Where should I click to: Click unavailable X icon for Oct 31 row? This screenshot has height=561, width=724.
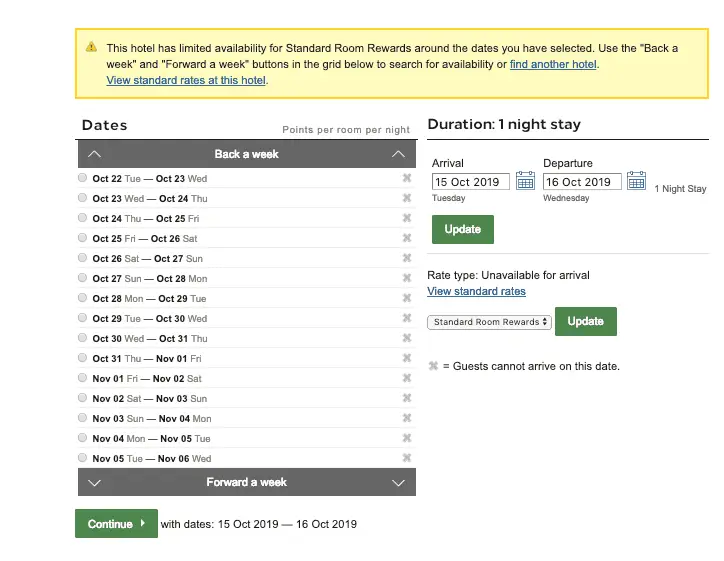click(x=407, y=358)
